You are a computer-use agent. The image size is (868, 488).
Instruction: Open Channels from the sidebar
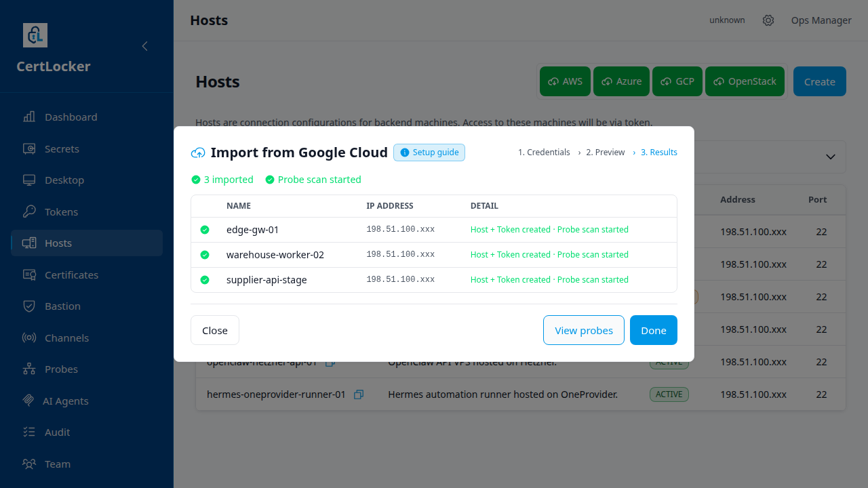pyautogui.click(x=87, y=338)
